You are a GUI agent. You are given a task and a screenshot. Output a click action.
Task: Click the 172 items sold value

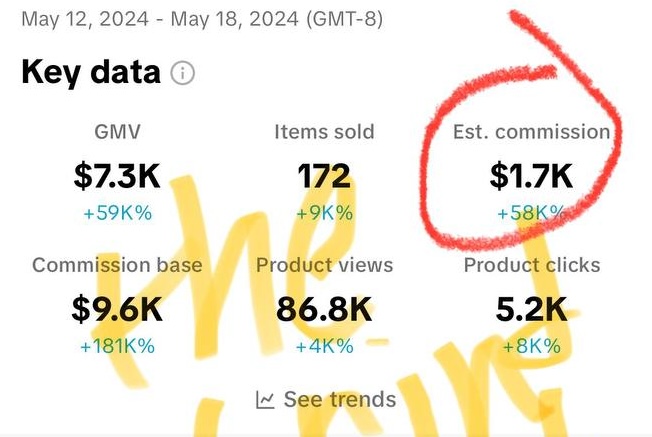[324, 176]
